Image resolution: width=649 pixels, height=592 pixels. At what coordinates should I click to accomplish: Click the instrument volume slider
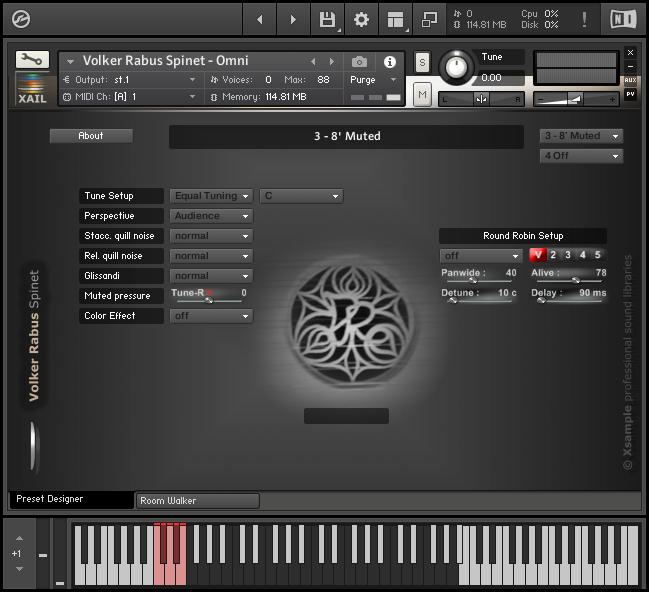click(x=576, y=99)
